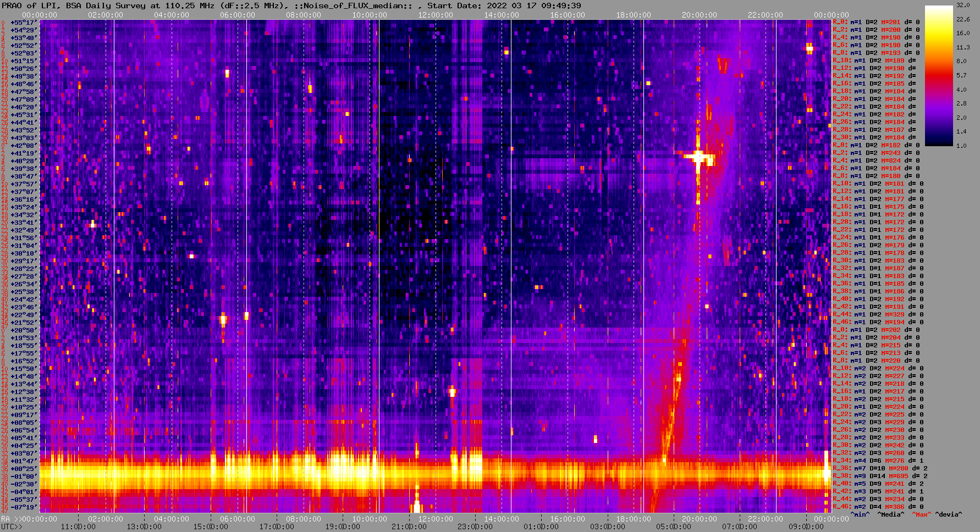Select the +30°10' row label
Viewport: 980px width, 532px height.
[23, 253]
